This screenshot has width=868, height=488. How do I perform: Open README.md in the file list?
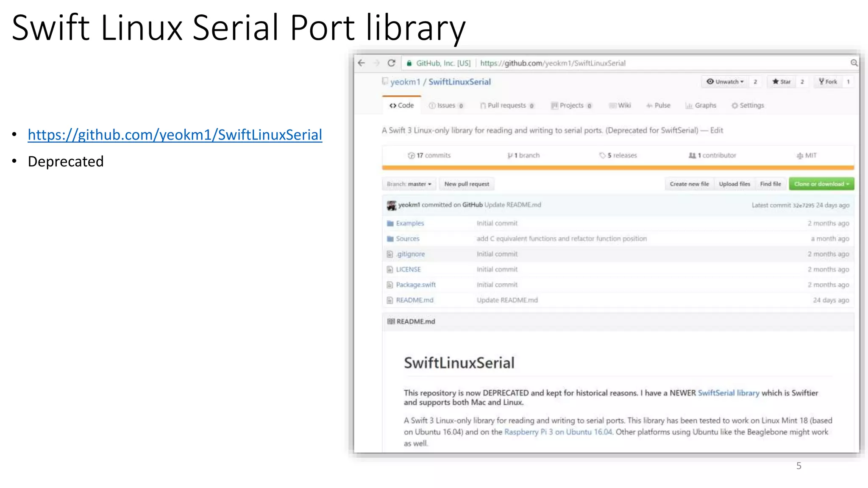(x=415, y=300)
